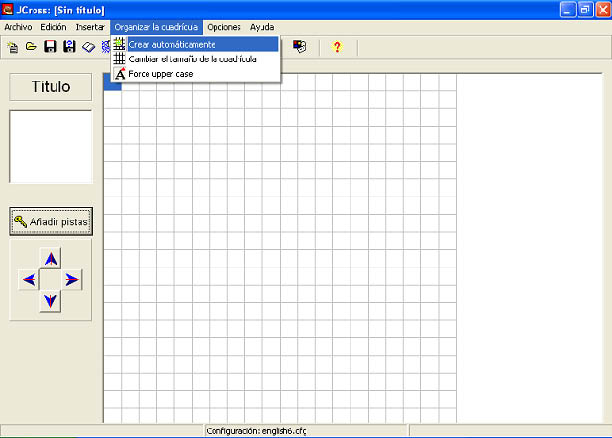Click the Título field
The height and width of the screenshot is (438, 612).
[x=51, y=87]
